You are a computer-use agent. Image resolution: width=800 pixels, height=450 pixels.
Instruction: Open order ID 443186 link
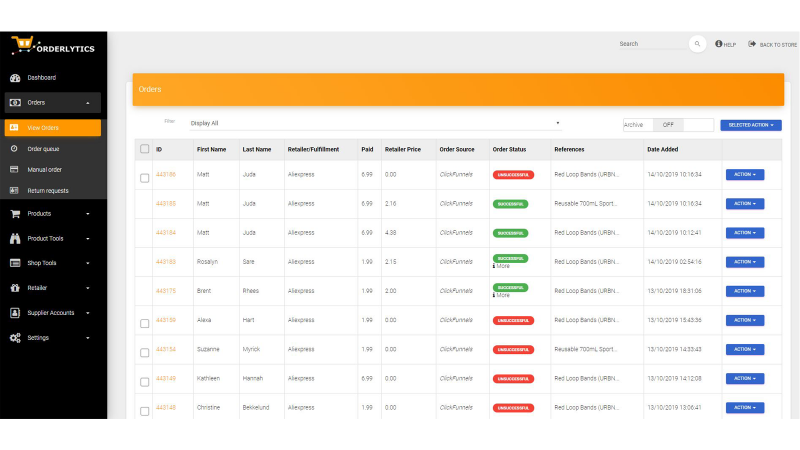[x=166, y=174]
